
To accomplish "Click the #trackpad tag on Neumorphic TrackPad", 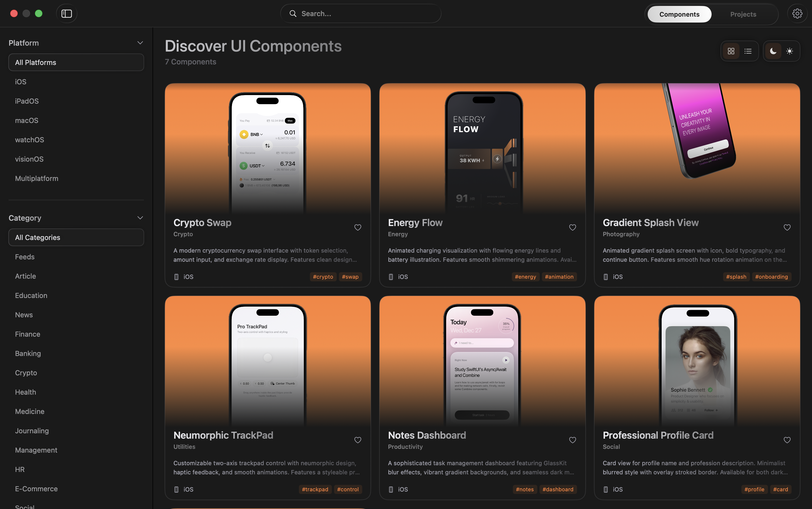I will pos(314,489).
